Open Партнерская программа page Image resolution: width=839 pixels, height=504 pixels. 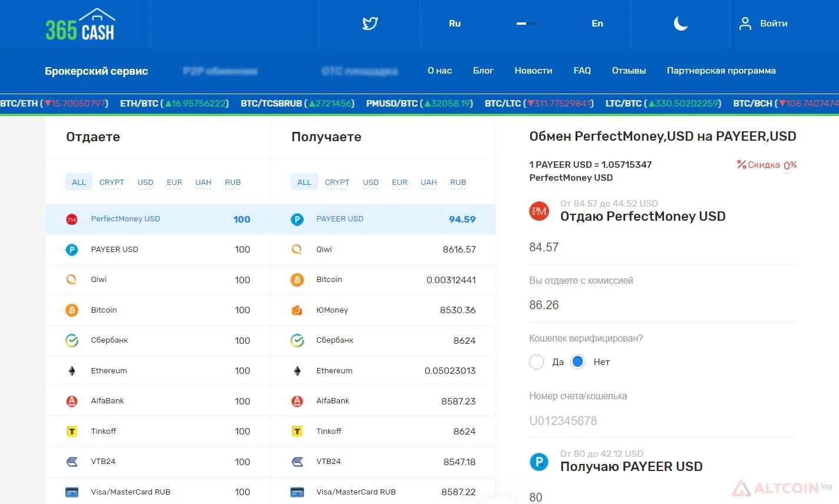(x=721, y=71)
